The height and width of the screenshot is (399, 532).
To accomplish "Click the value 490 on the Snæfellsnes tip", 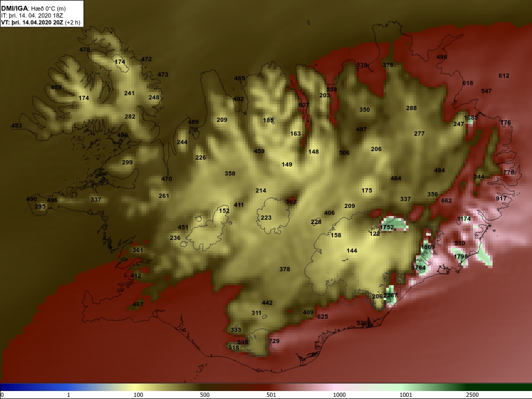I will coord(31,199).
